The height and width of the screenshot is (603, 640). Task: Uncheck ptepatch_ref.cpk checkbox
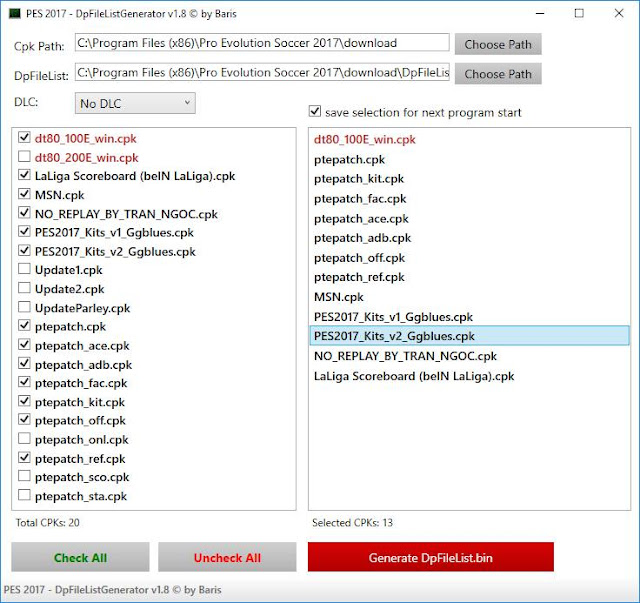tap(24, 458)
